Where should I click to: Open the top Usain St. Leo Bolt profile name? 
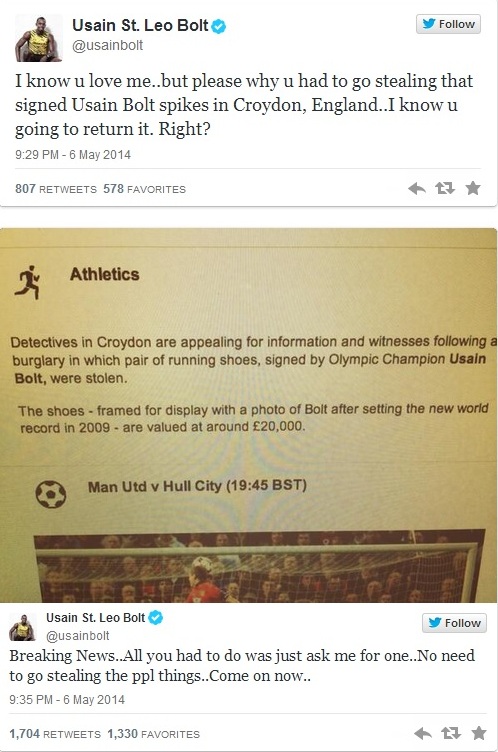point(140,25)
